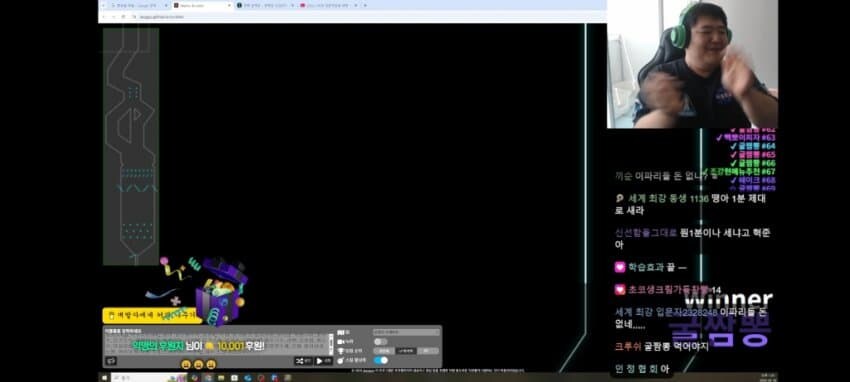This screenshot has width=850, height=382.
Task: Disable the blue skill usage toggle
Action: click(x=381, y=360)
